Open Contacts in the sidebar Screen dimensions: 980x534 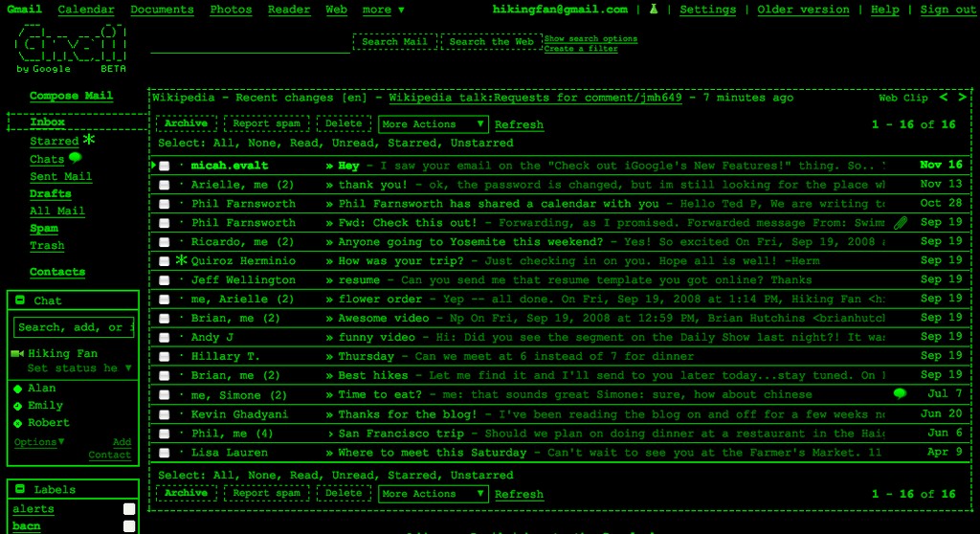coord(57,272)
